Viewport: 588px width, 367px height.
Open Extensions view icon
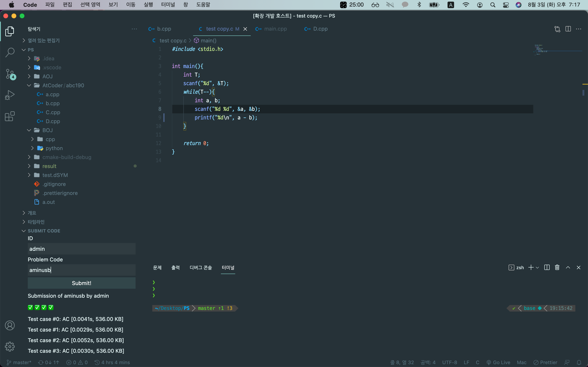10,116
